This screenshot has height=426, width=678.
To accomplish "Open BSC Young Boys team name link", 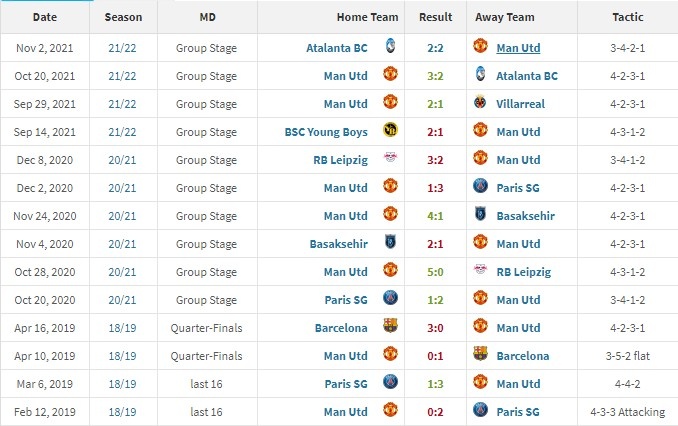I will 326,132.
